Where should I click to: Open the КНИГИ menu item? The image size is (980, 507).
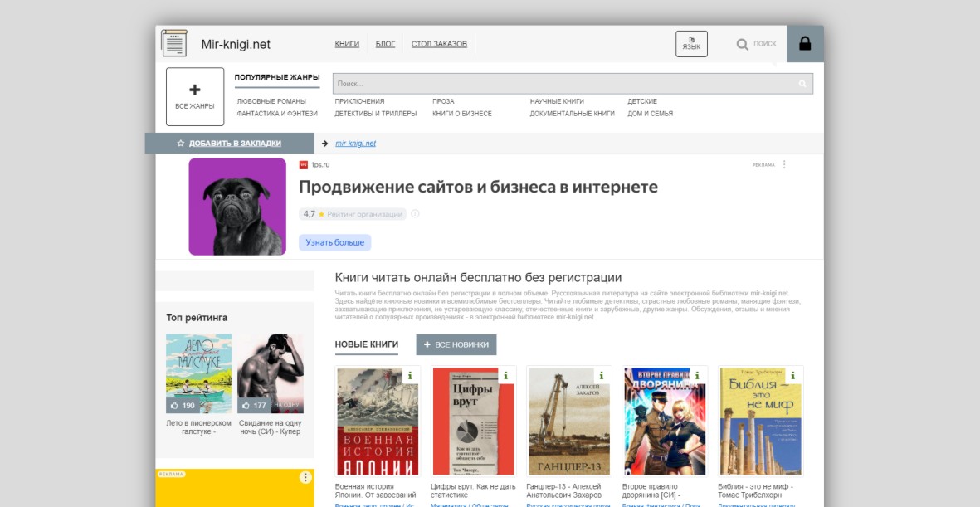click(x=347, y=44)
